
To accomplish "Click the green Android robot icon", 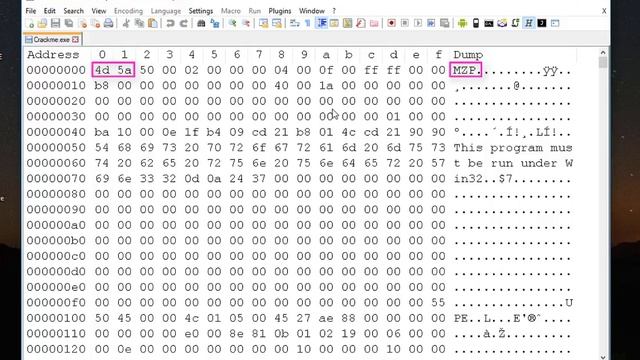I will 462,24.
